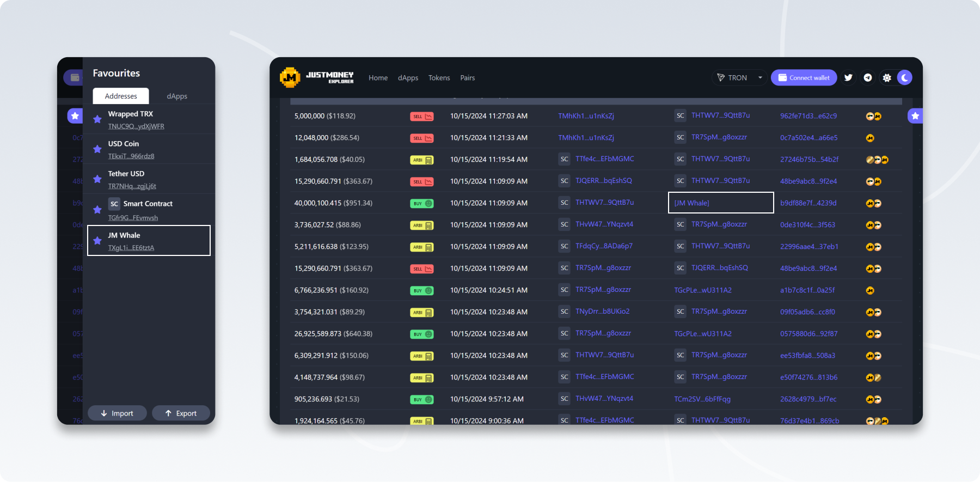Click exchange icons in 27246b75b...54b2f row
This screenshot has height=482, width=980.
878,160
